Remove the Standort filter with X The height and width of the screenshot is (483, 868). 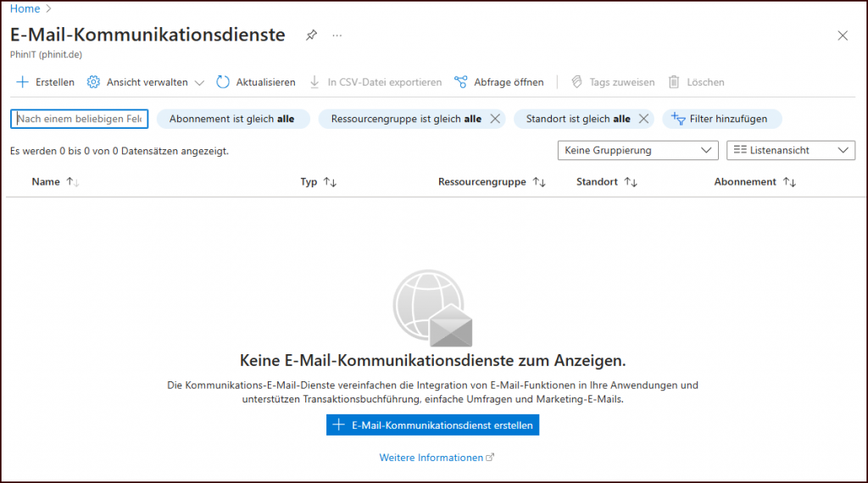point(643,119)
